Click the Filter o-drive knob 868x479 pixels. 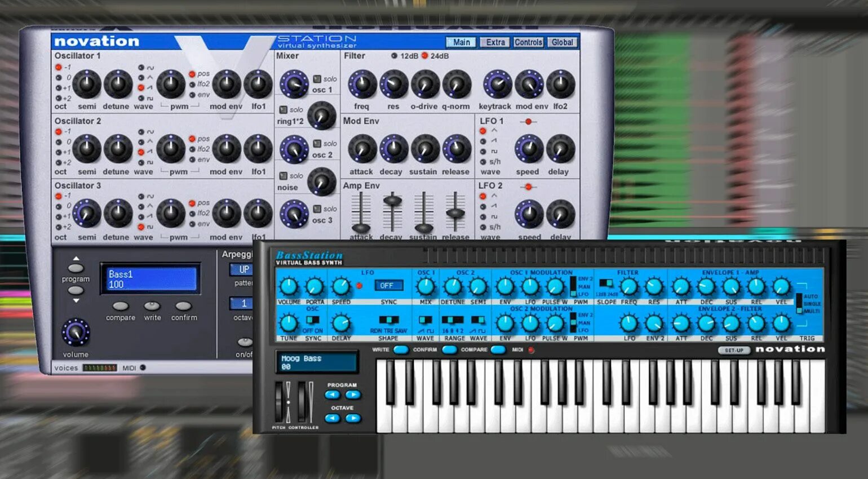click(425, 85)
